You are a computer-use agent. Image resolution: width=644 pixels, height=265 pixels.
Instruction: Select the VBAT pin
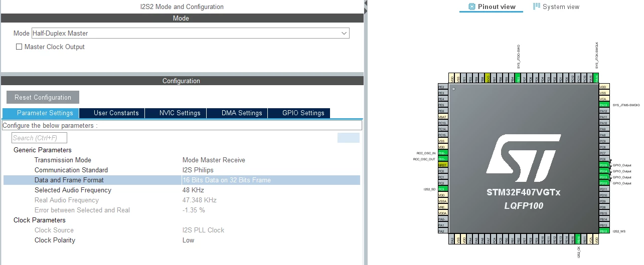coord(443,117)
